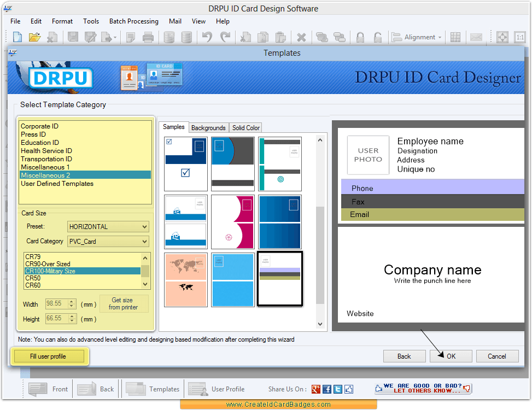This screenshot has height=410, width=532.
Task: Click the Width stepper arrows
Action: (x=72, y=303)
